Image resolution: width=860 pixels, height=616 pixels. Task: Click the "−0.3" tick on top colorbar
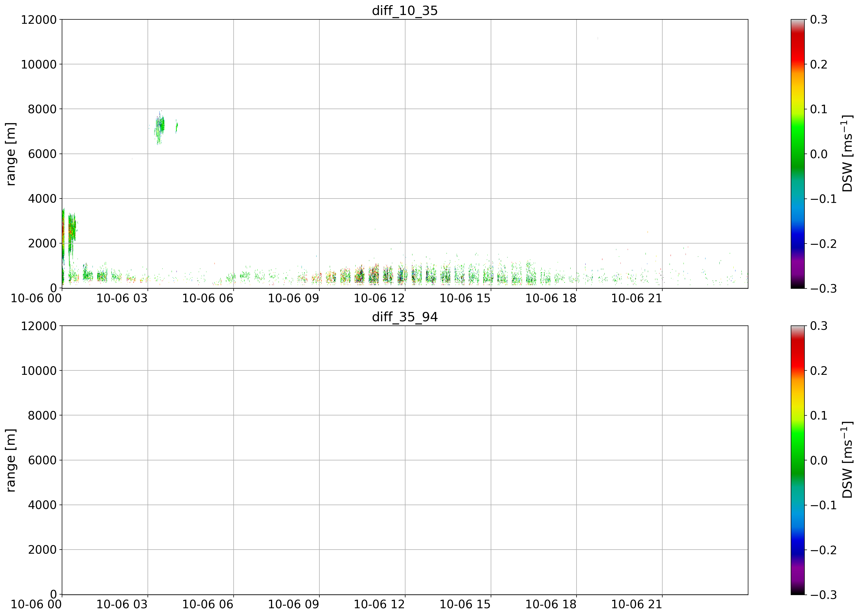coord(823,288)
